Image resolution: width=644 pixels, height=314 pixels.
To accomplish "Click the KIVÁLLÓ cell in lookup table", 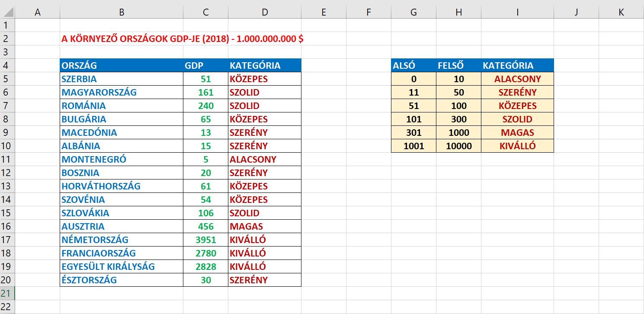I will [518, 146].
